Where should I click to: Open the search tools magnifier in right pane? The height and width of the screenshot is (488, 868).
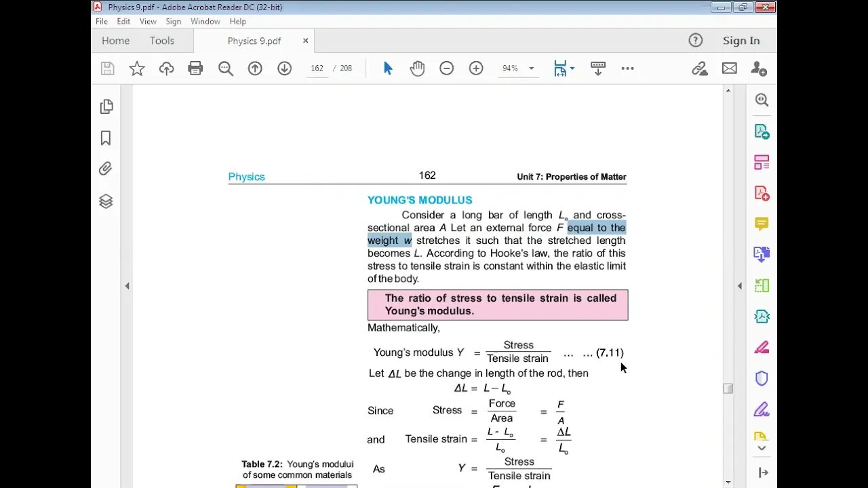click(x=762, y=100)
